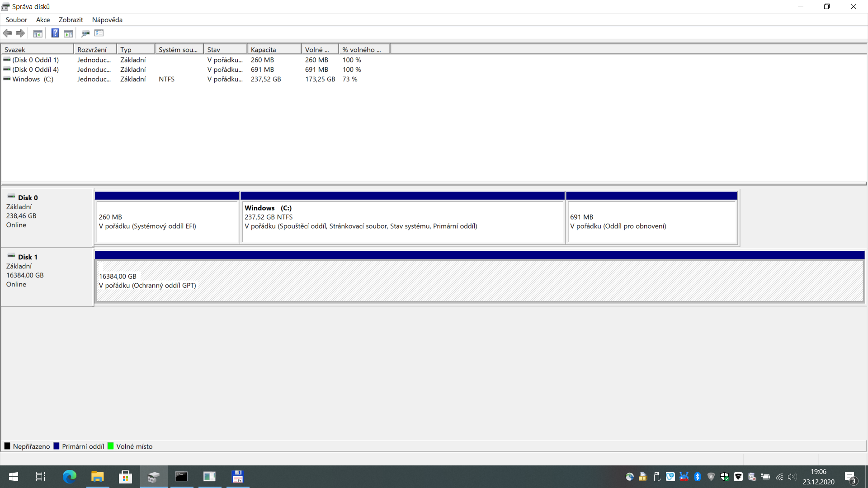
Task: Select the Disk 0 Oddíl 4 list row
Action: click(x=35, y=70)
